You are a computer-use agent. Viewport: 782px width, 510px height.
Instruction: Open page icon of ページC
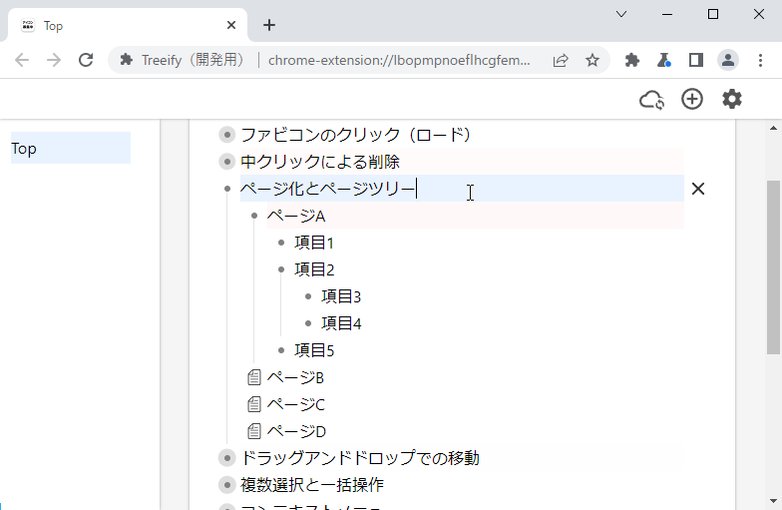pos(254,404)
